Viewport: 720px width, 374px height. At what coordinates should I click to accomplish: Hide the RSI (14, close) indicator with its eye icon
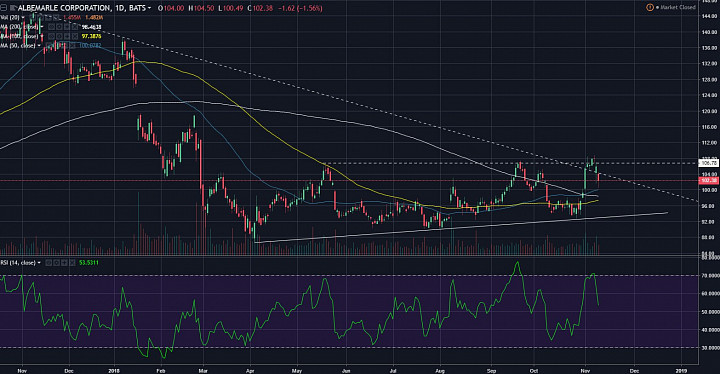pos(49,263)
